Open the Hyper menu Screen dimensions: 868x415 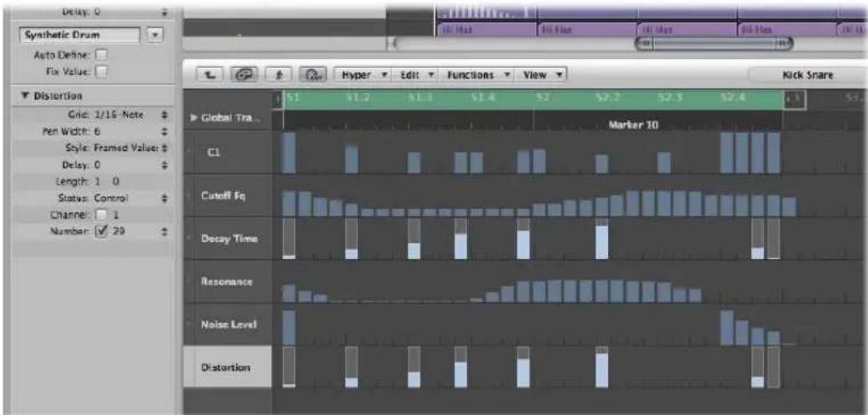coord(363,75)
